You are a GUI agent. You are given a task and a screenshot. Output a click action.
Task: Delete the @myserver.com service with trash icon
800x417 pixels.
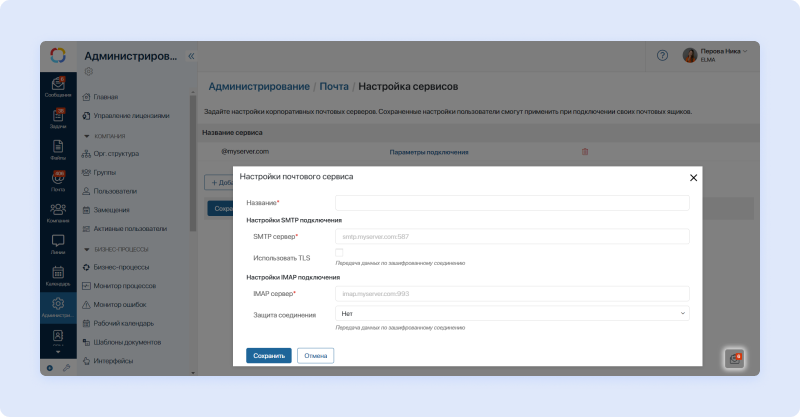585,152
